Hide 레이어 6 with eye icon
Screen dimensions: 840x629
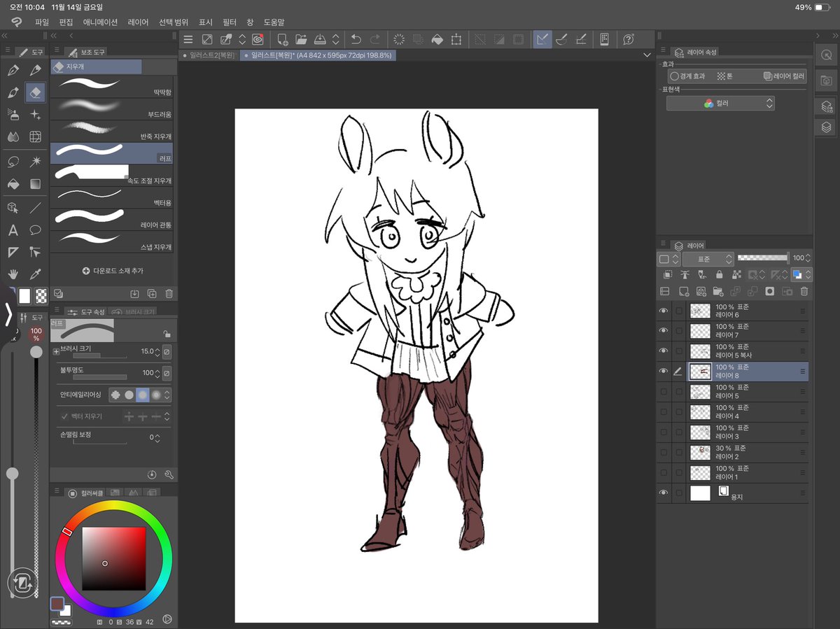click(664, 311)
